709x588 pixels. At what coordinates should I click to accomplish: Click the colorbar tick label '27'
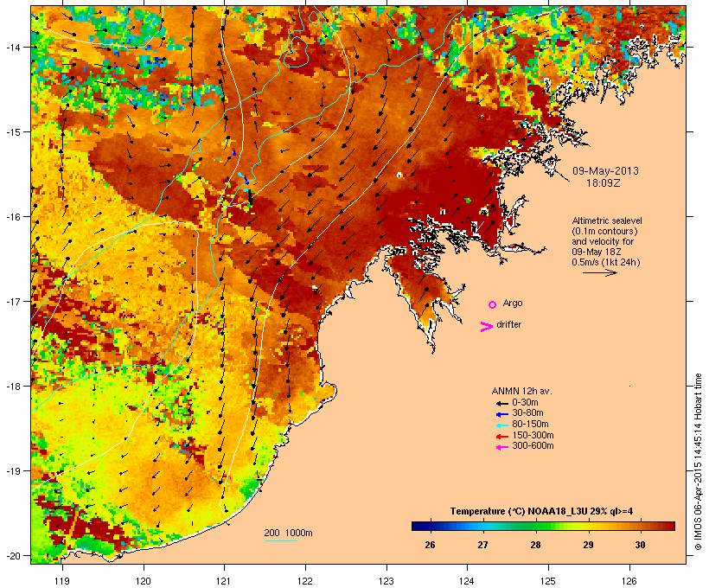(482, 545)
